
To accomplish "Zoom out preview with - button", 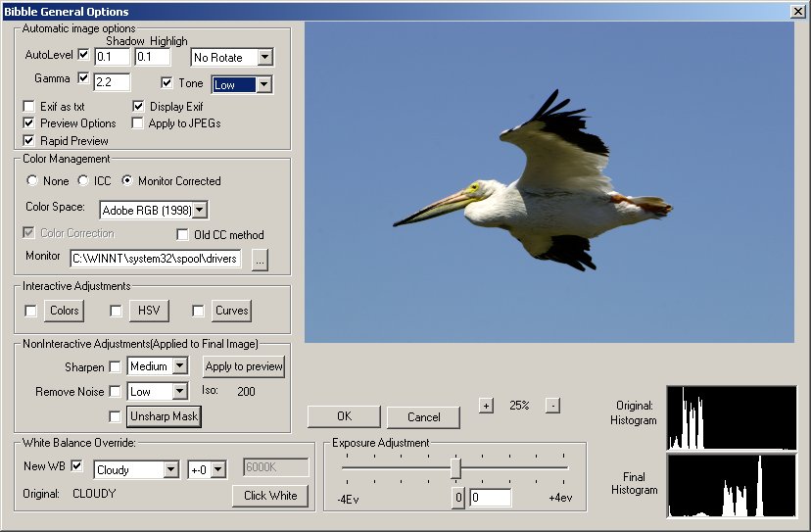I will pos(552,406).
